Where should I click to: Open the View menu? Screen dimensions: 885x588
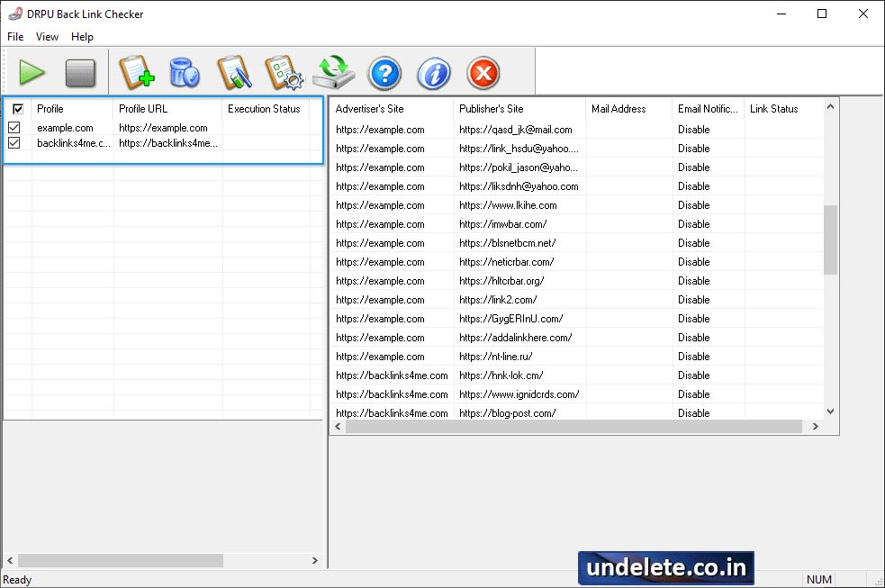point(47,37)
